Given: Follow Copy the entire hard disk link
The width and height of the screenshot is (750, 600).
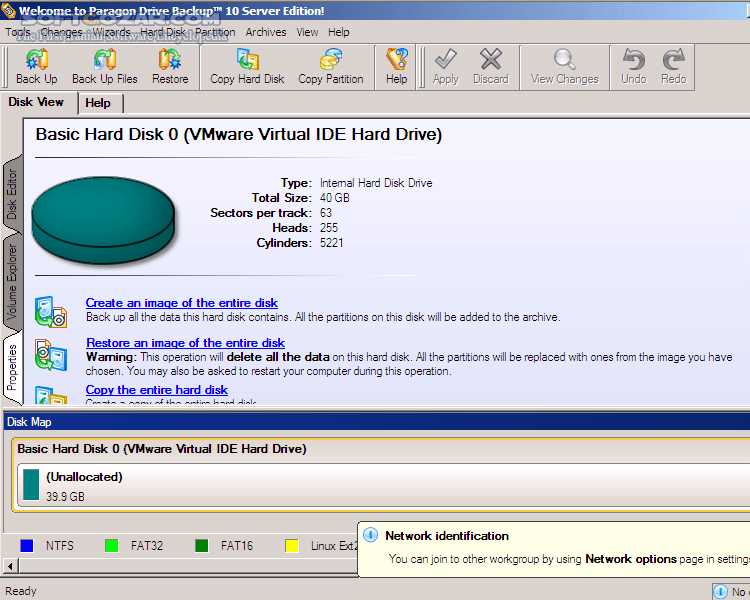Looking at the screenshot, I should point(157,390).
